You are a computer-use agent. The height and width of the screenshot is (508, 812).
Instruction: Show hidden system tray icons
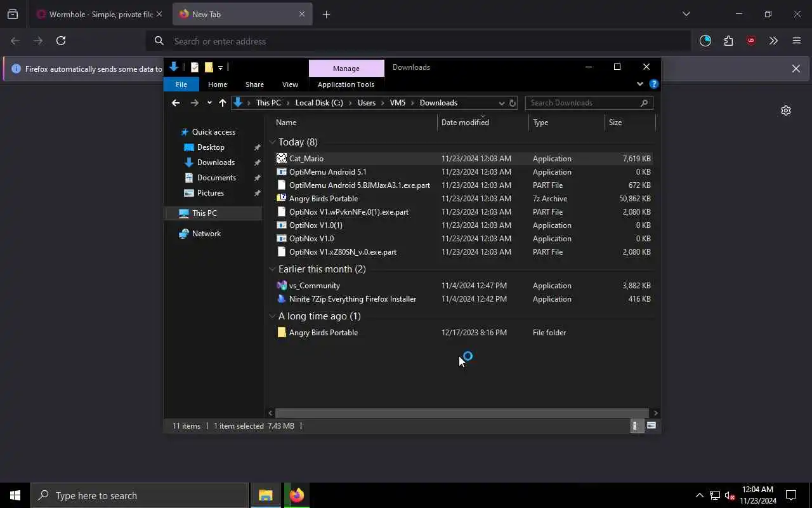point(699,495)
